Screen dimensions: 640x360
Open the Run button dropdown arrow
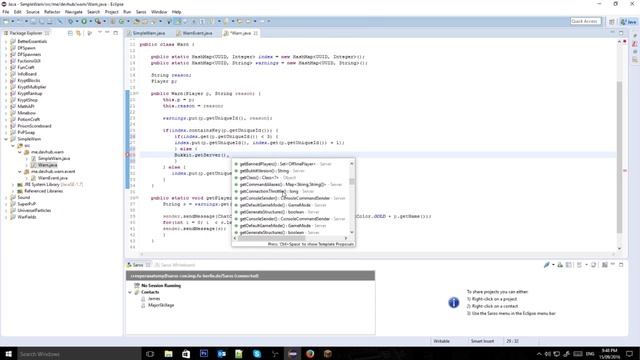coord(90,21)
